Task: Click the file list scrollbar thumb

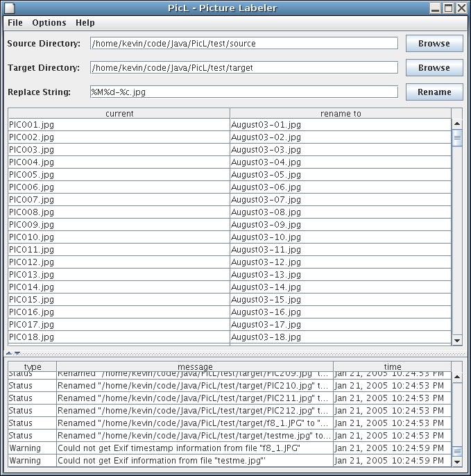Action: click(457, 138)
